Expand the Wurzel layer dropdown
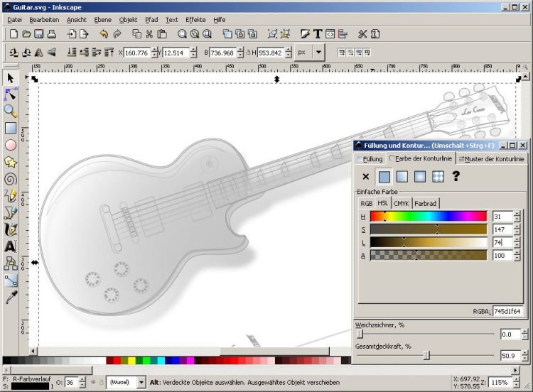The height and width of the screenshot is (392, 533). pyautogui.click(x=142, y=383)
